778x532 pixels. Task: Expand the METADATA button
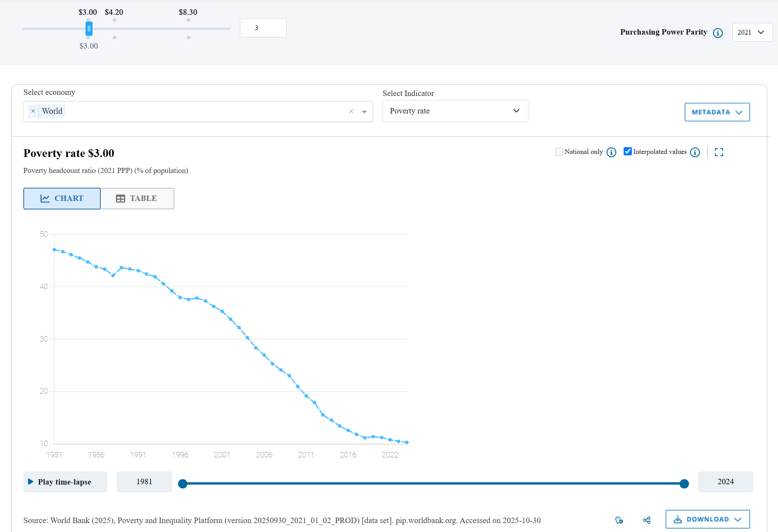[x=717, y=112]
